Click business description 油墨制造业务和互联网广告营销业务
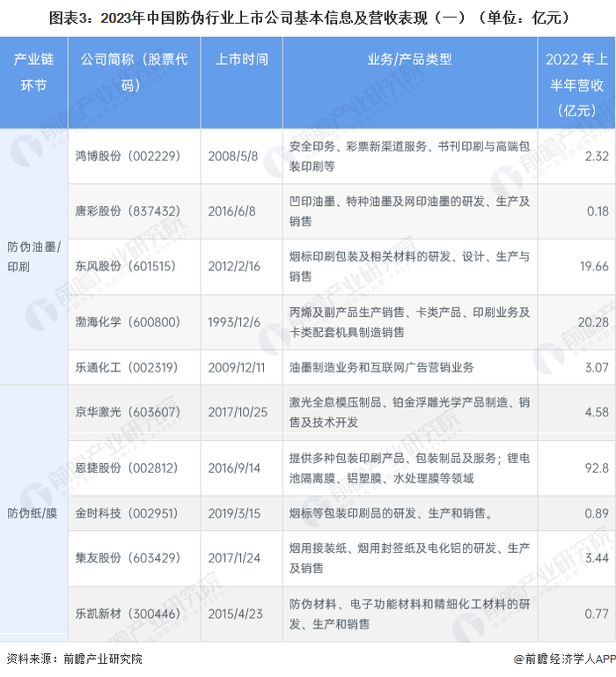Viewport: 616px width, 677px height. (x=382, y=367)
